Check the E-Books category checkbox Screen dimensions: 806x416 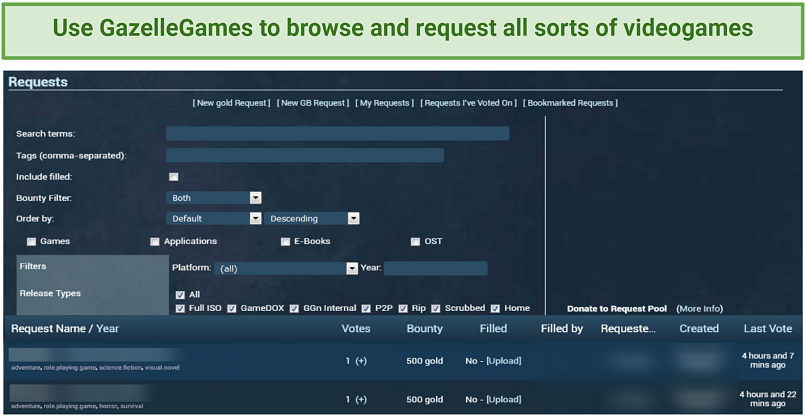point(285,242)
